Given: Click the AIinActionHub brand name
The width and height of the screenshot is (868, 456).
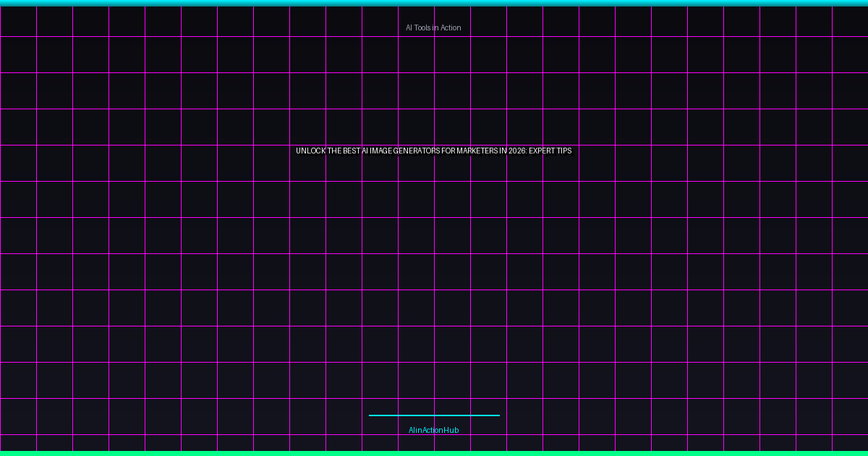Looking at the screenshot, I should coord(433,430).
